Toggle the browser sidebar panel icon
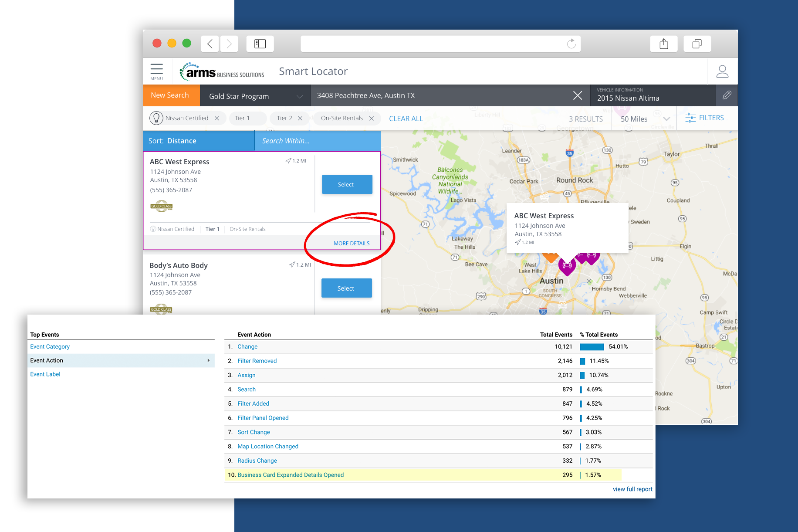This screenshot has width=798, height=532. tap(260, 44)
